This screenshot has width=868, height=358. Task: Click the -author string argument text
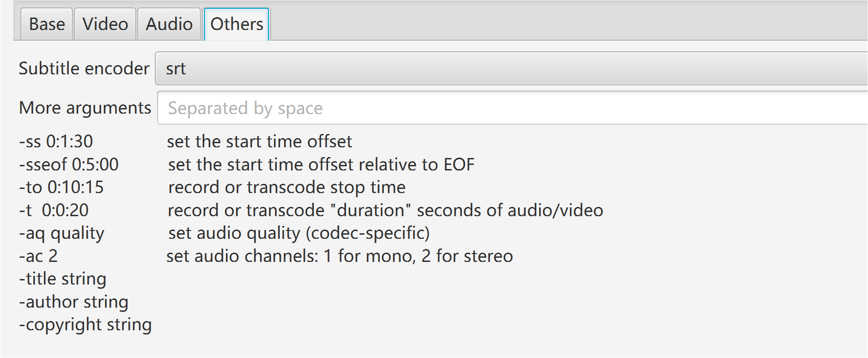click(73, 302)
